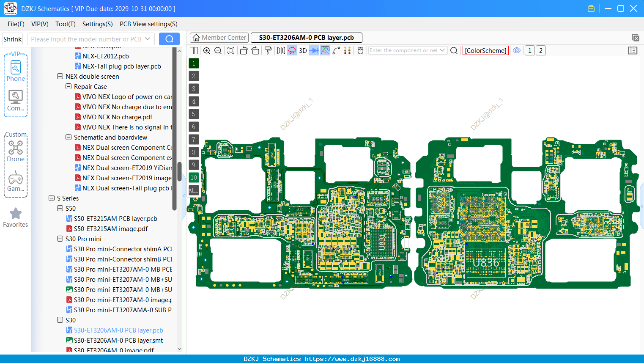Open the Settings(S) menu
This screenshot has height=363, width=644.
pyautogui.click(x=98, y=24)
